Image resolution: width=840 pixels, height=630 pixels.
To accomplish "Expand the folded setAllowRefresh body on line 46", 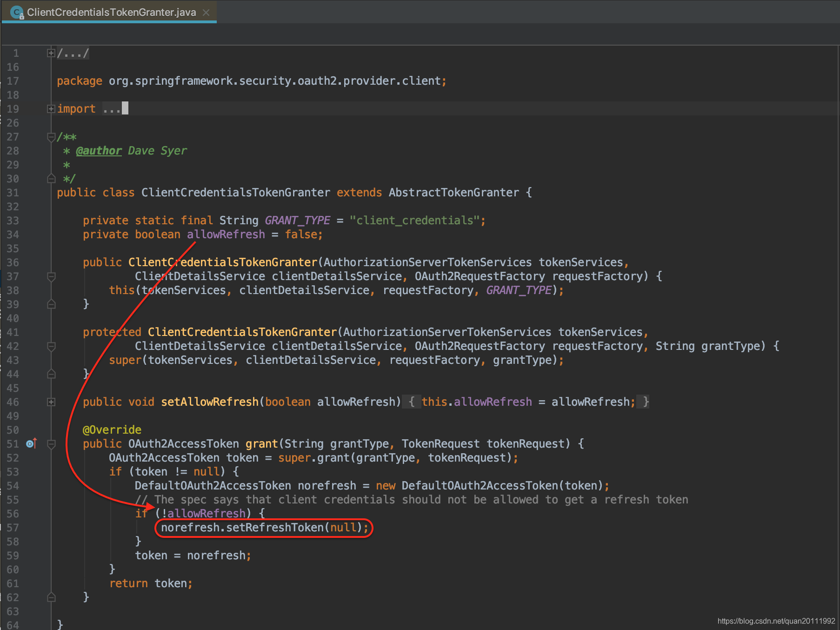I will pyautogui.click(x=51, y=402).
